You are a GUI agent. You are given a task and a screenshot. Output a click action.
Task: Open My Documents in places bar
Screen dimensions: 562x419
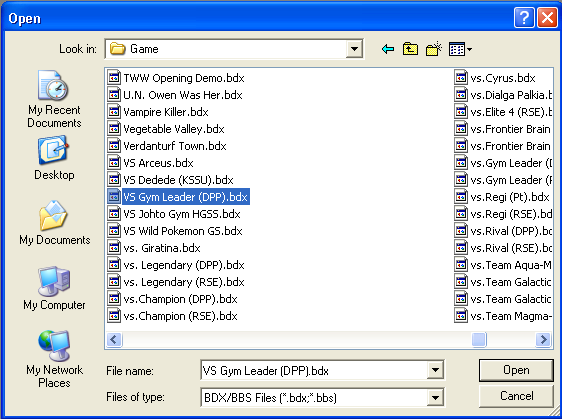click(54, 223)
